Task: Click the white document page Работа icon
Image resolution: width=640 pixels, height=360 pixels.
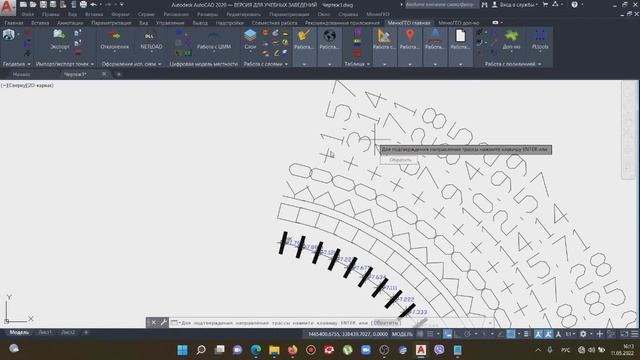Action: click(460, 36)
